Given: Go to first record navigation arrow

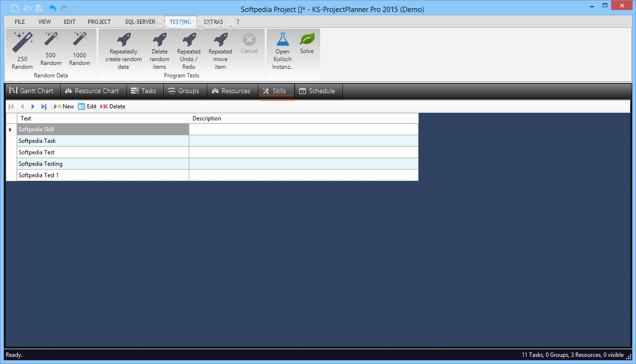Looking at the screenshot, I should [x=11, y=107].
